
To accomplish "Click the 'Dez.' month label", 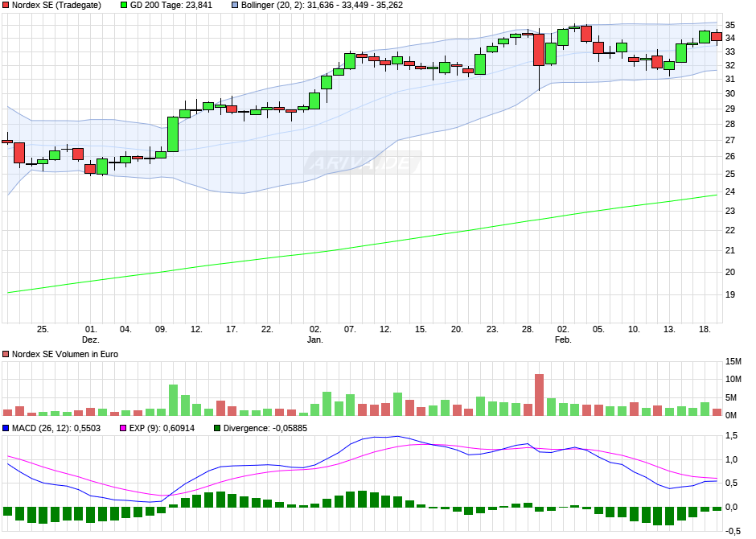I will (91, 339).
